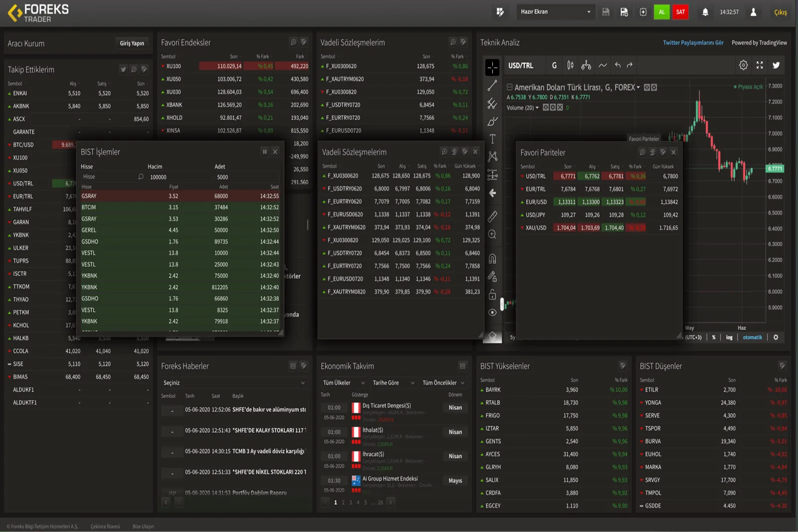798x532 pixels.
Task: Open Twitter Paylaşımlarını Gör link
Action: click(x=693, y=43)
